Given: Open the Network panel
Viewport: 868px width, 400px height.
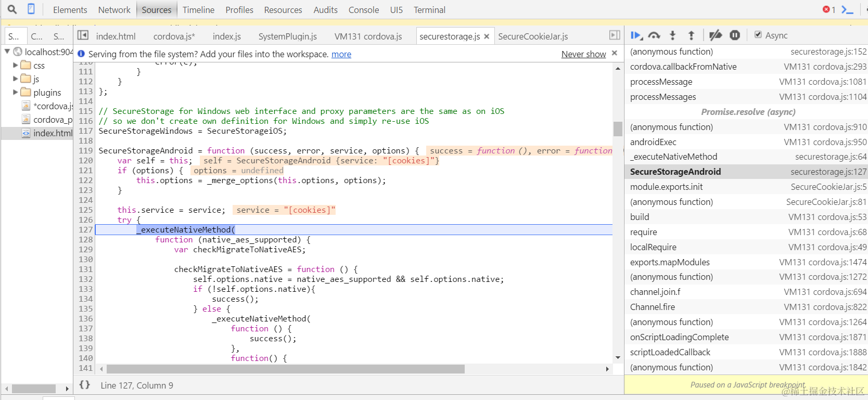Looking at the screenshot, I should [114, 10].
